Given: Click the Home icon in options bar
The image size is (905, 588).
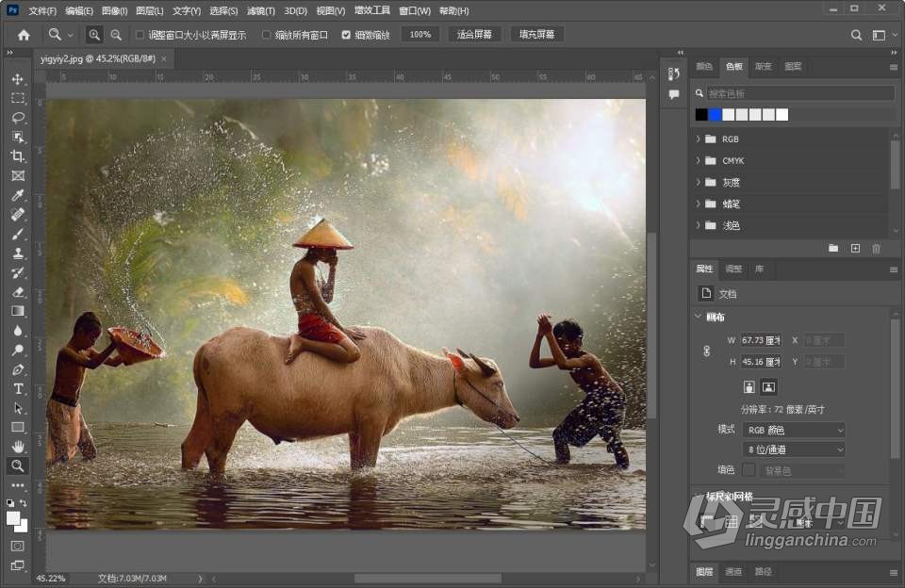Looking at the screenshot, I should (x=24, y=35).
